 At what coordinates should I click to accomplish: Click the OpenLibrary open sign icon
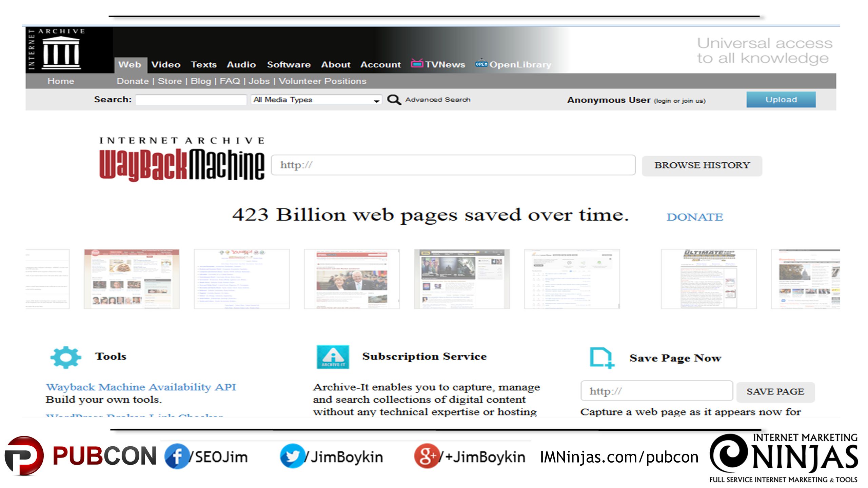481,63
